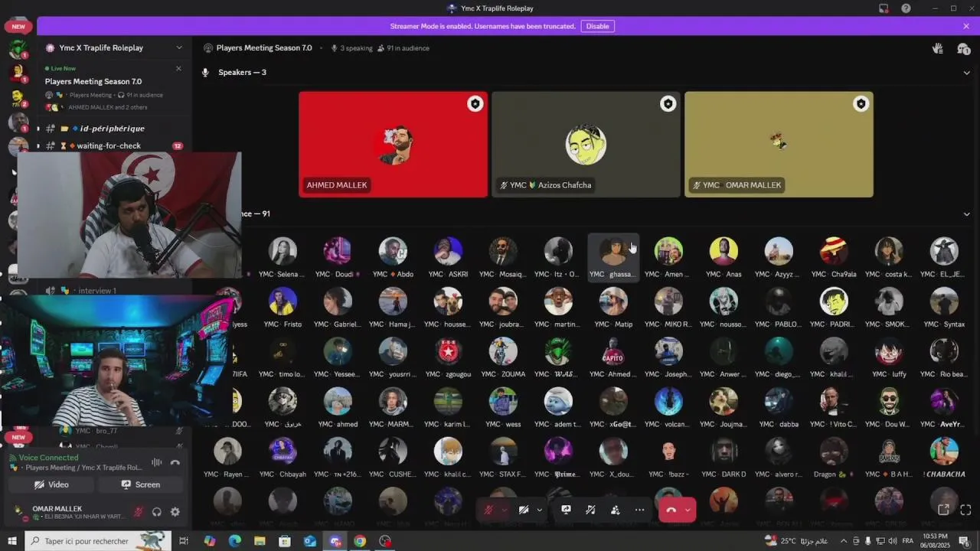Open the Windows notification center icon
The height and width of the screenshot is (551, 980).
click(964, 541)
